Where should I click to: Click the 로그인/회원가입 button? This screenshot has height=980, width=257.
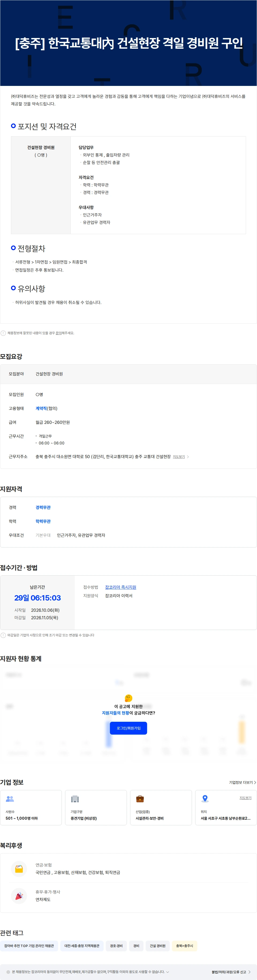(128, 728)
